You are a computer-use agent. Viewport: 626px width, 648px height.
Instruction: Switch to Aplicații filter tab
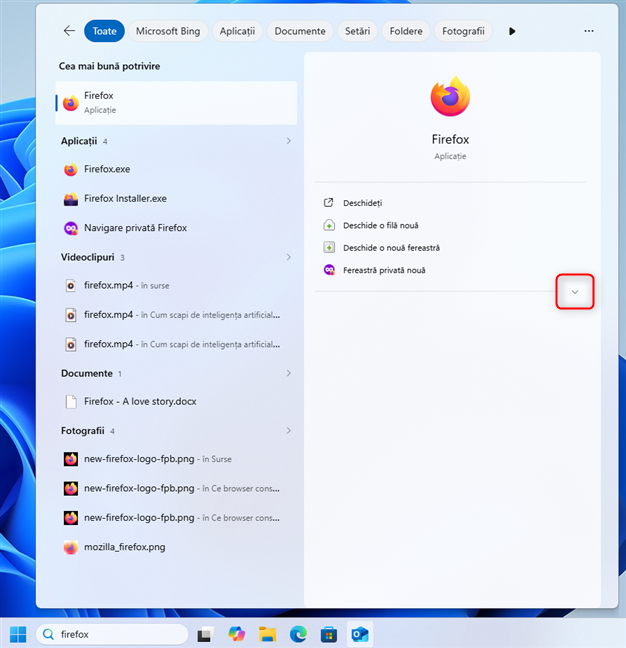(x=237, y=31)
